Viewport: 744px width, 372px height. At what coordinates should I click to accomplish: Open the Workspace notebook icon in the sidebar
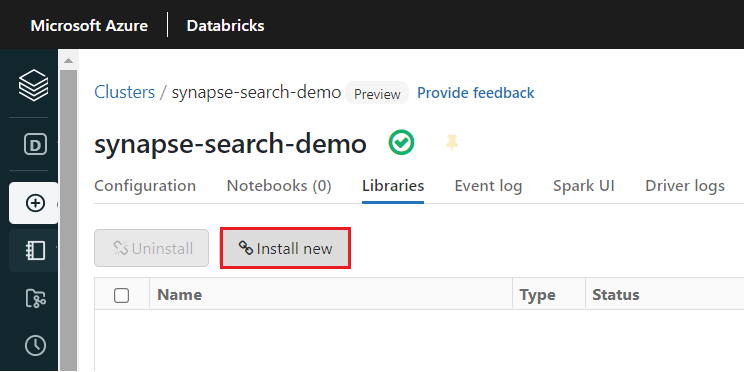click(x=35, y=251)
